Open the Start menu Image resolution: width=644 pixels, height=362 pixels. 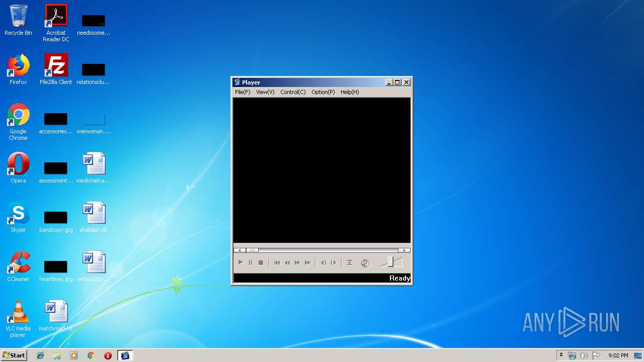point(14,355)
